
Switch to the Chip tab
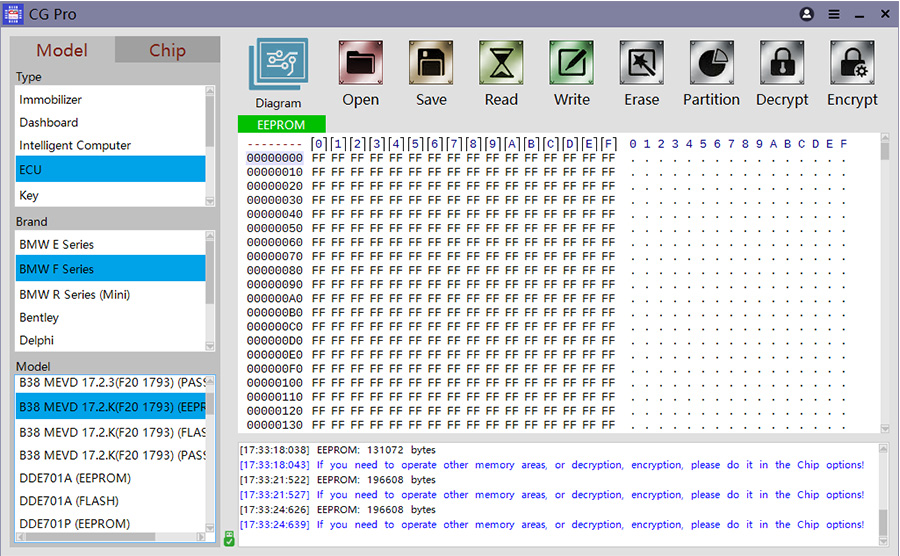(167, 51)
